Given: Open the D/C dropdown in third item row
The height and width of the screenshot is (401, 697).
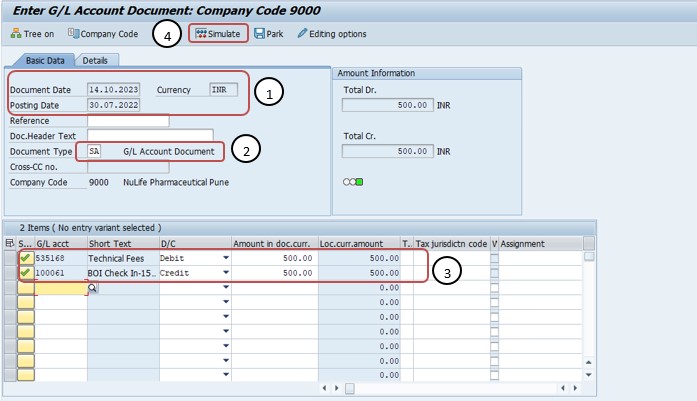Looking at the screenshot, I should coord(226,287).
